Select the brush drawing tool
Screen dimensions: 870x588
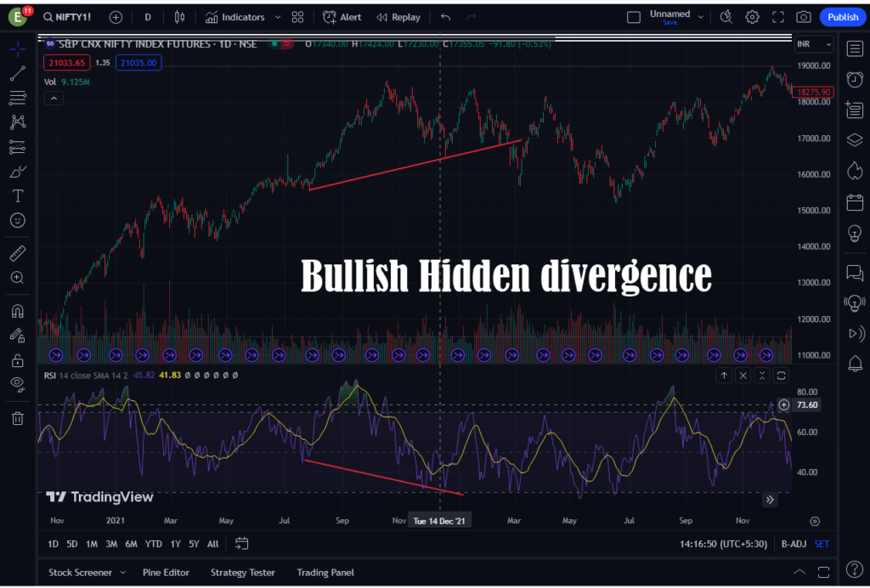click(x=18, y=172)
